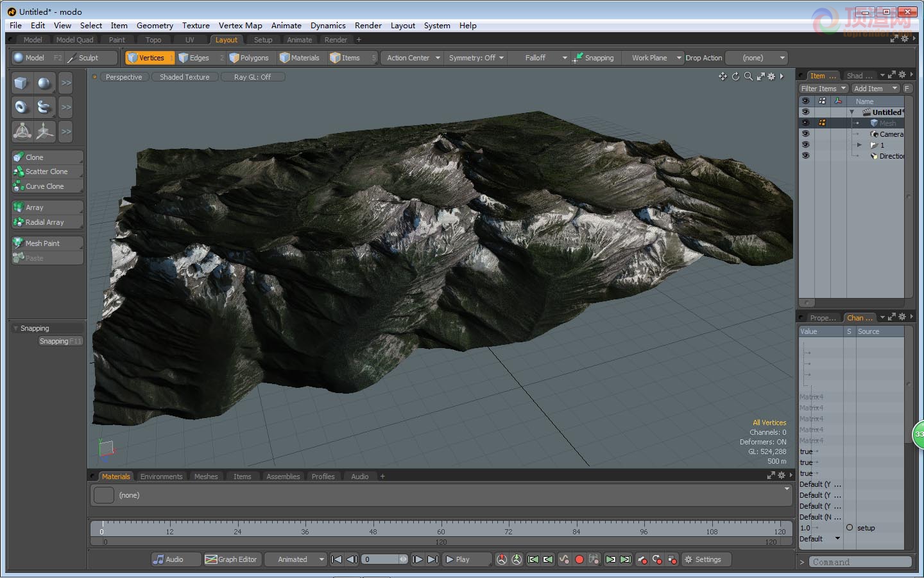Image resolution: width=924 pixels, height=578 pixels.
Task: Toggle Directional light visibility eye
Action: pos(805,155)
